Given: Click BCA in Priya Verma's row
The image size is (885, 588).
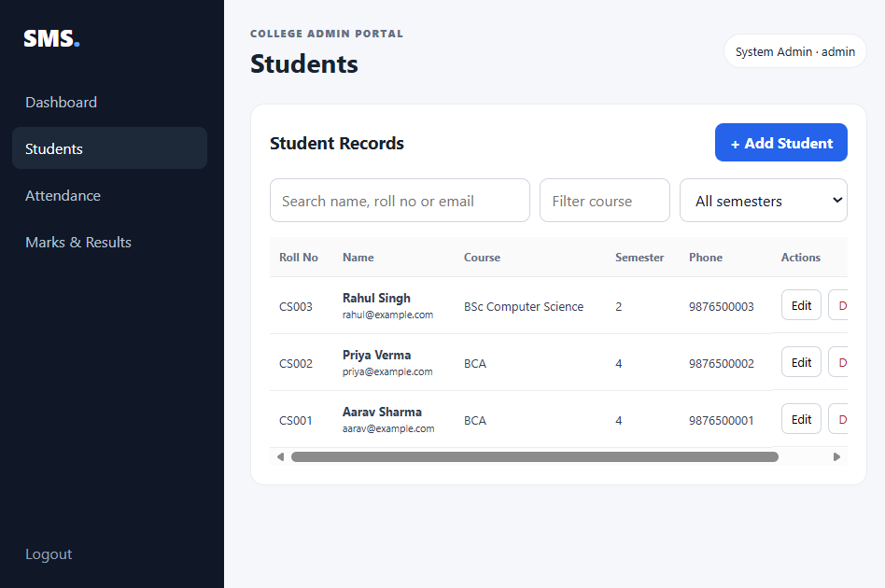Looking at the screenshot, I should click(x=475, y=363).
